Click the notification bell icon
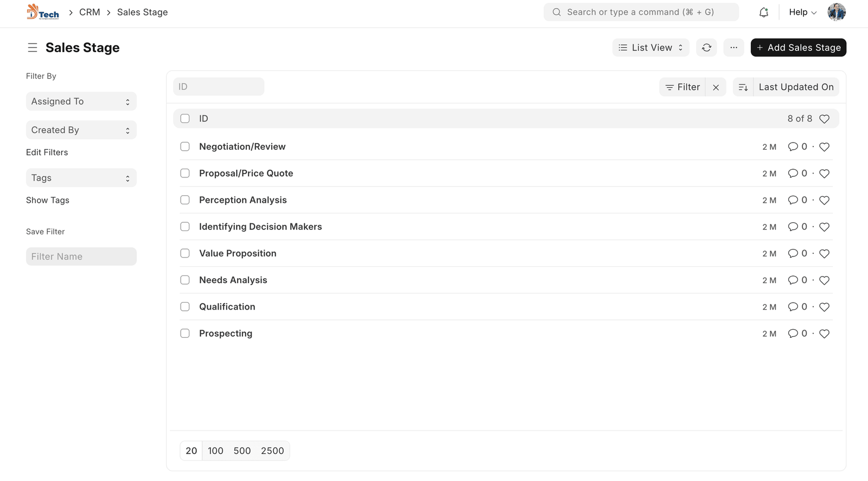This screenshot has height=481, width=868. click(763, 12)
